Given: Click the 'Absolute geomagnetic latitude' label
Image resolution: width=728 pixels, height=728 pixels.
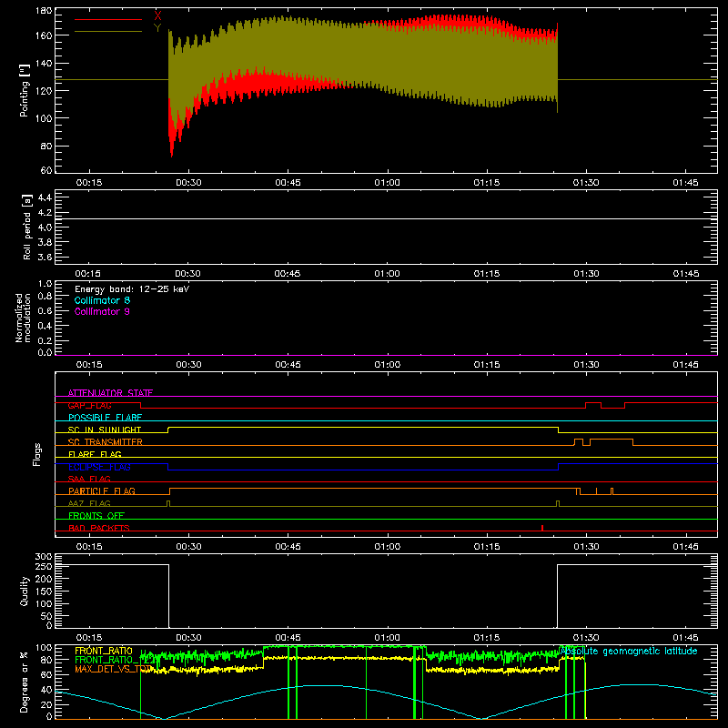Looking at the screenshot, I should click(629, 651).
